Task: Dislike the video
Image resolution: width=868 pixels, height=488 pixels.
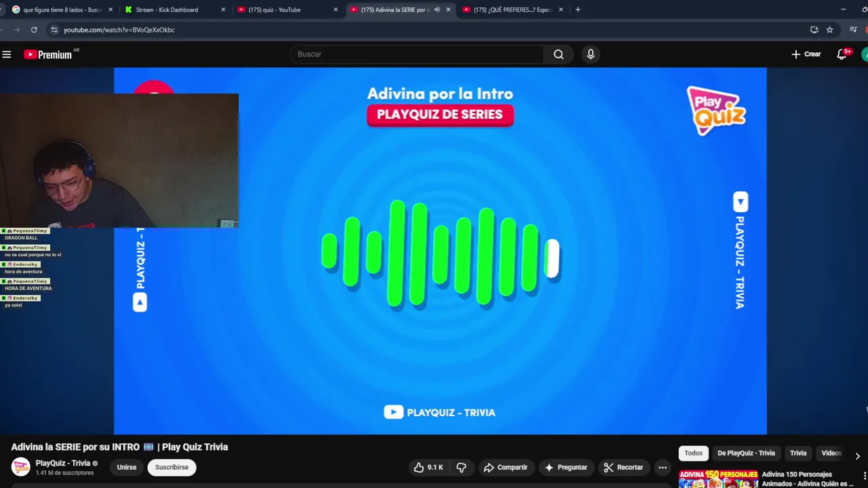Action: point(462,468)
